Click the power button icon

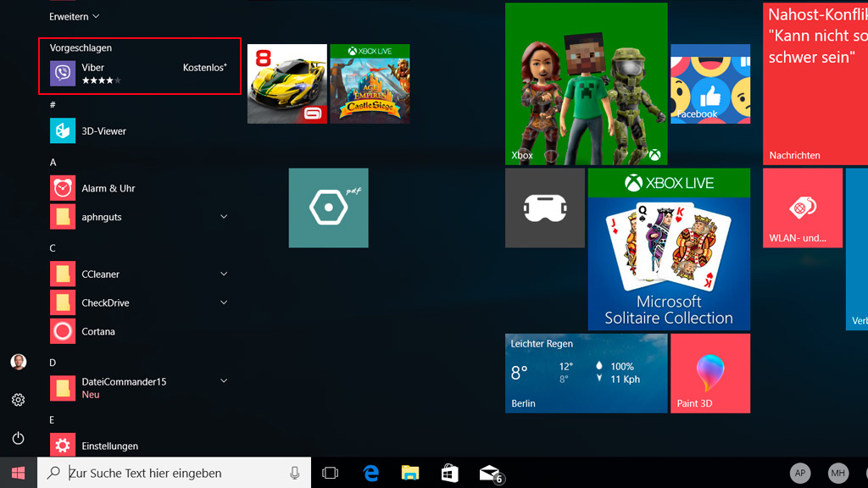19,438
